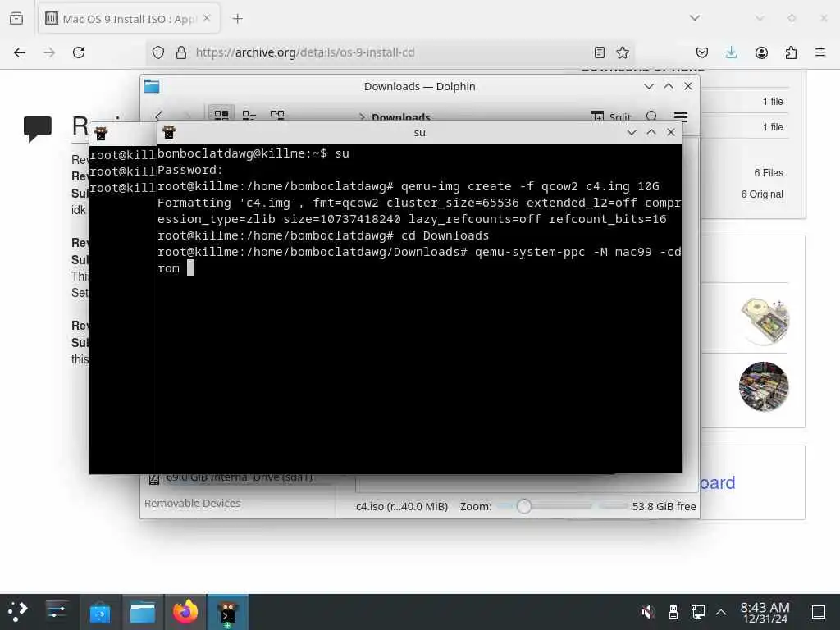Click su terminal window icon
Image resolution: width=840 pixels, height=630 pixels.
169,132
